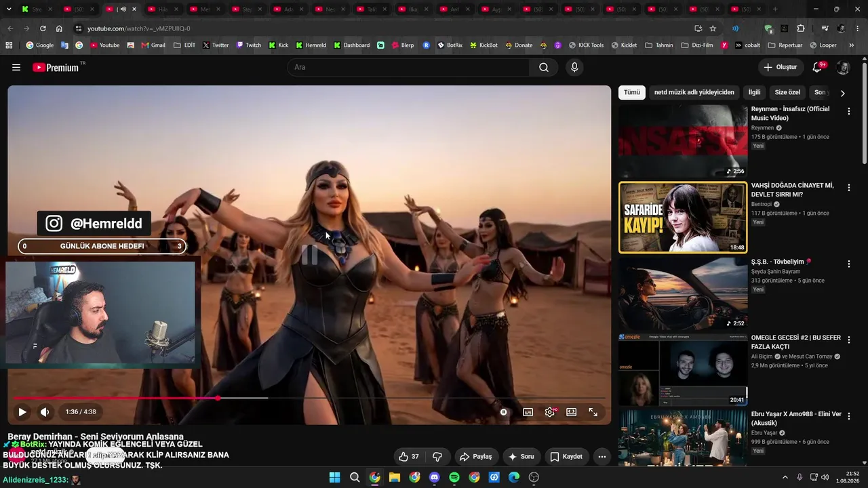This screenshot has height=488, width=868.
Task: Open the Twitch bookmark
Action: coord(248,45)
